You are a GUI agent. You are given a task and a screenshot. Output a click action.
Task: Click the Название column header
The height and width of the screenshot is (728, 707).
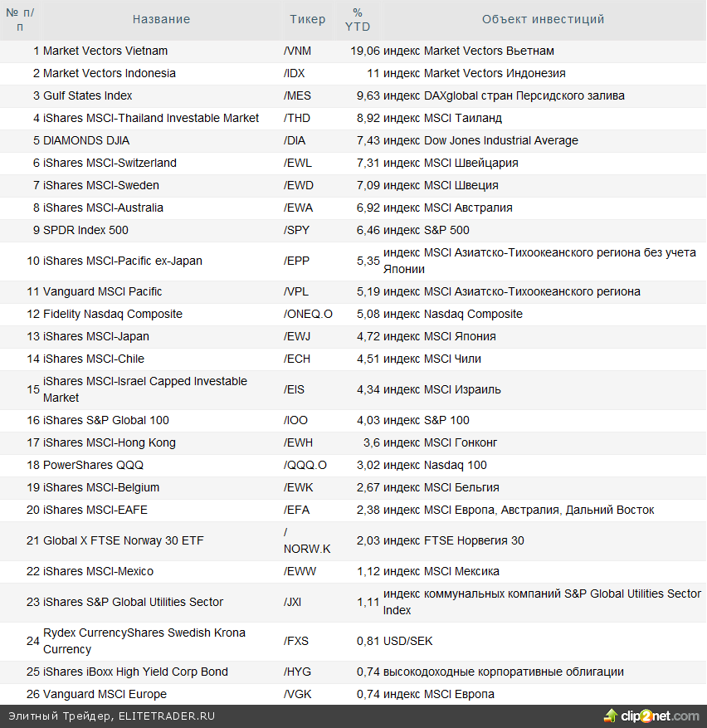[x=161, y=19]
